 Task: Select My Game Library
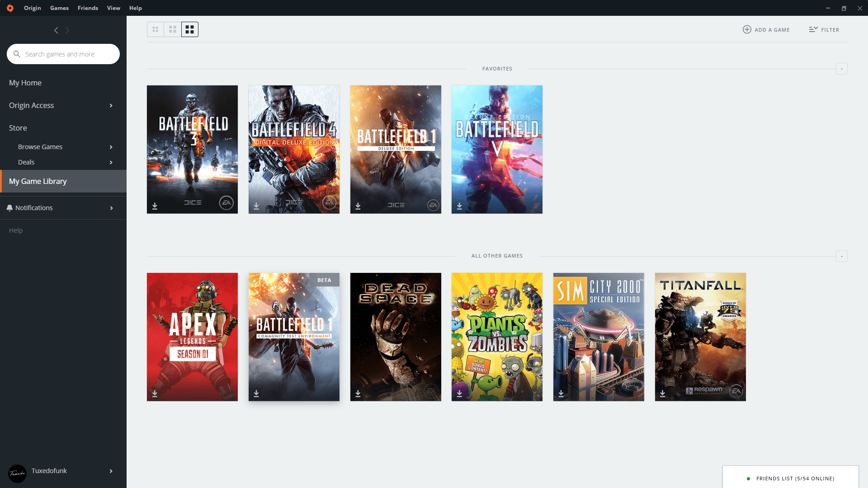(x=63, y=181)
